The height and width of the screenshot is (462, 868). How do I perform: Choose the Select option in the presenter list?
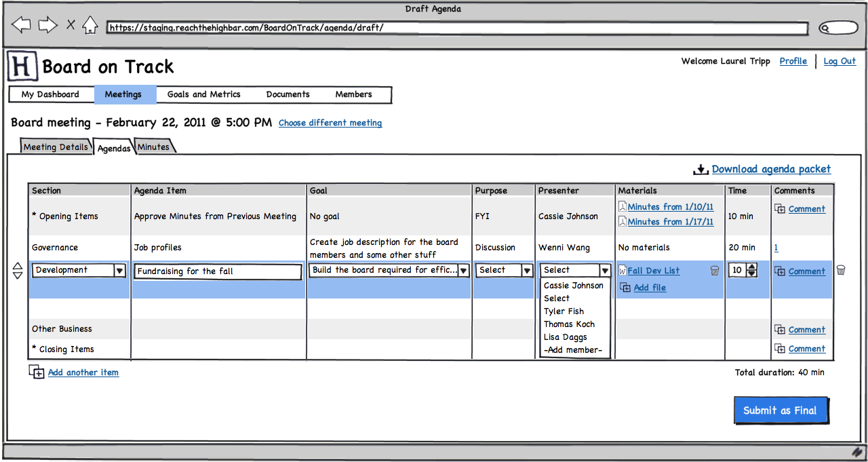tap(557, 299)
